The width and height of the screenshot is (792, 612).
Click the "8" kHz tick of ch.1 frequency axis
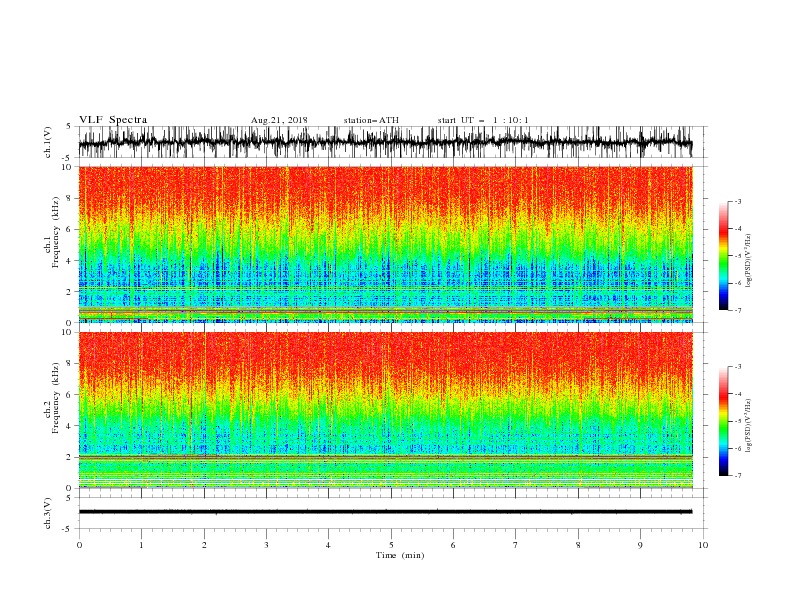(x=70, y=198)
